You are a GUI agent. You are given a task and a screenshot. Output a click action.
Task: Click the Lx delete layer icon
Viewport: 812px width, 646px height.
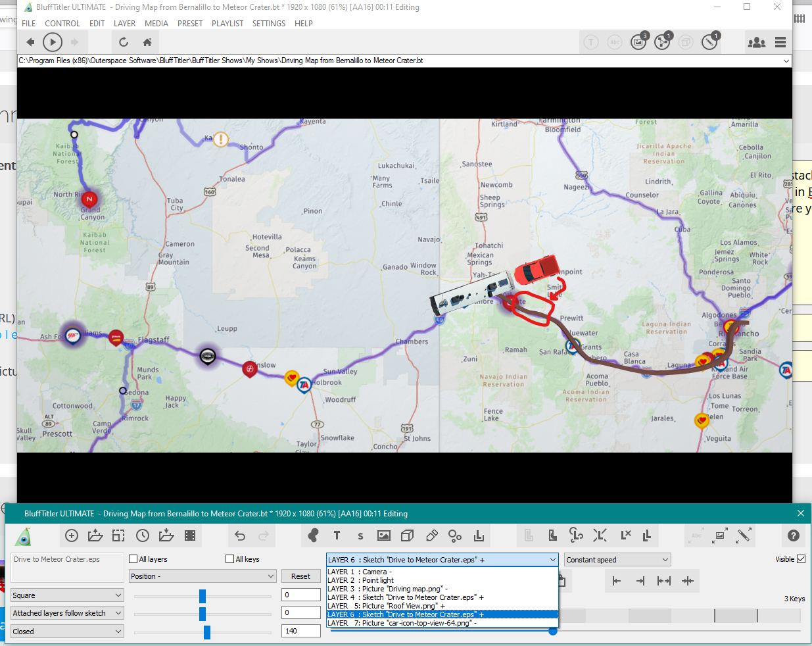625,535
